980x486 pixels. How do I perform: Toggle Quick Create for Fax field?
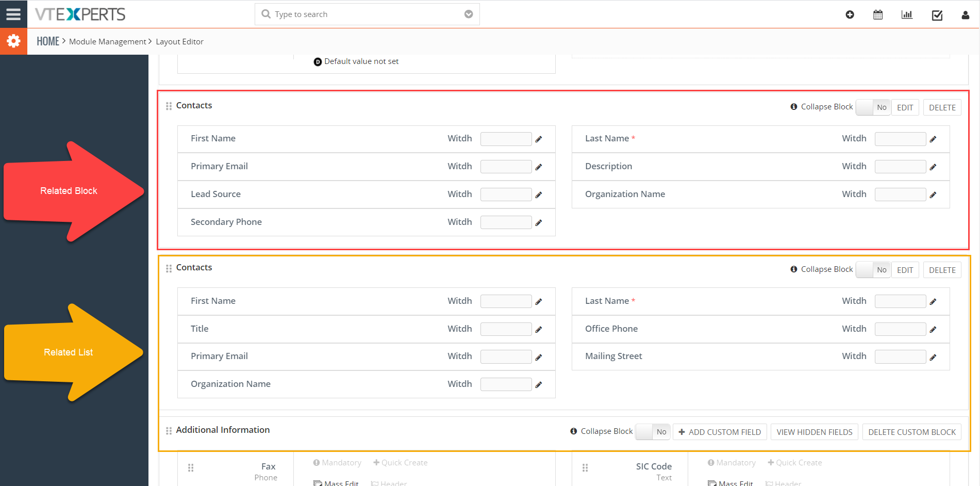[x=401, y=463]
